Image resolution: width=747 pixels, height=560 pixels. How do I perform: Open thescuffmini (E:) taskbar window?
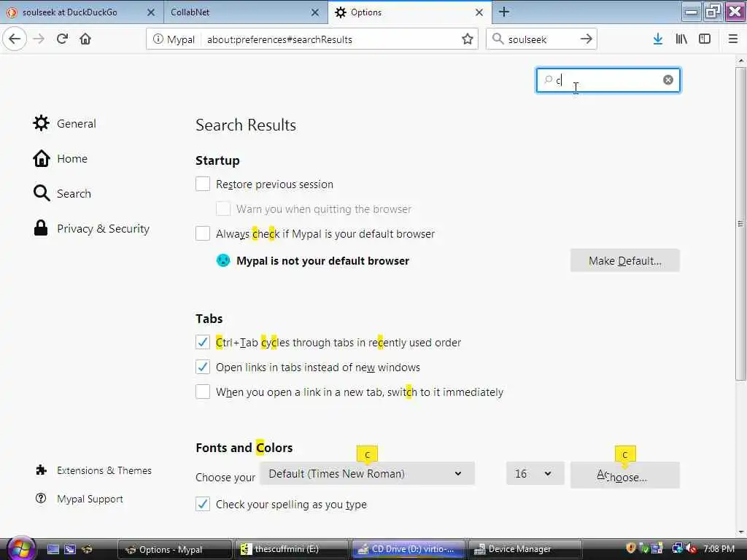pos(290,549)
